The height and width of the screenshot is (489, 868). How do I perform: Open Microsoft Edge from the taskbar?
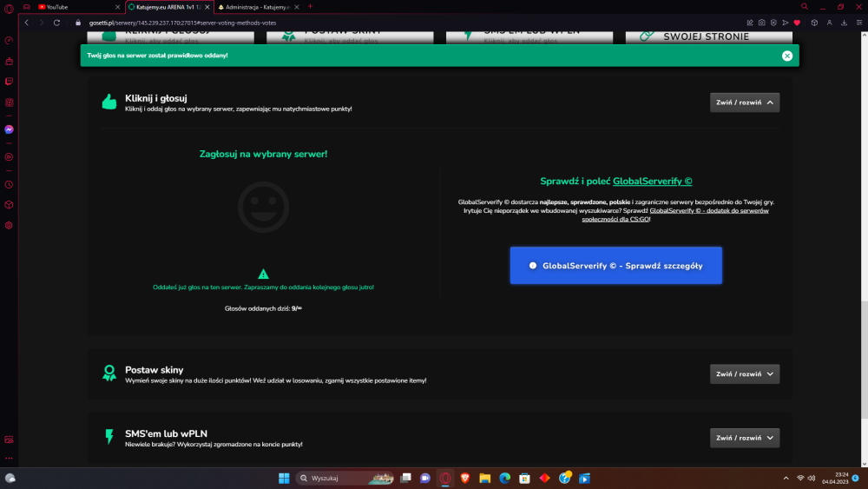click(x=505, y=478)
